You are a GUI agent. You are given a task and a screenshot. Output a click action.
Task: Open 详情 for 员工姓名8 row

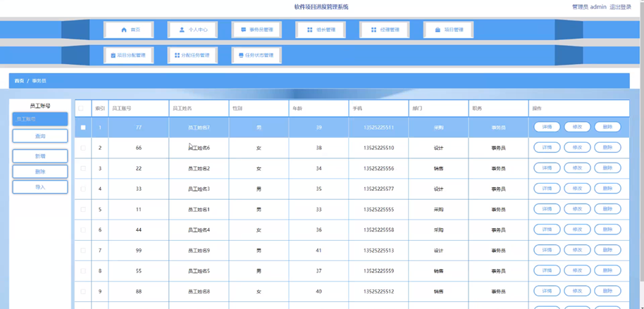point(547,291)
